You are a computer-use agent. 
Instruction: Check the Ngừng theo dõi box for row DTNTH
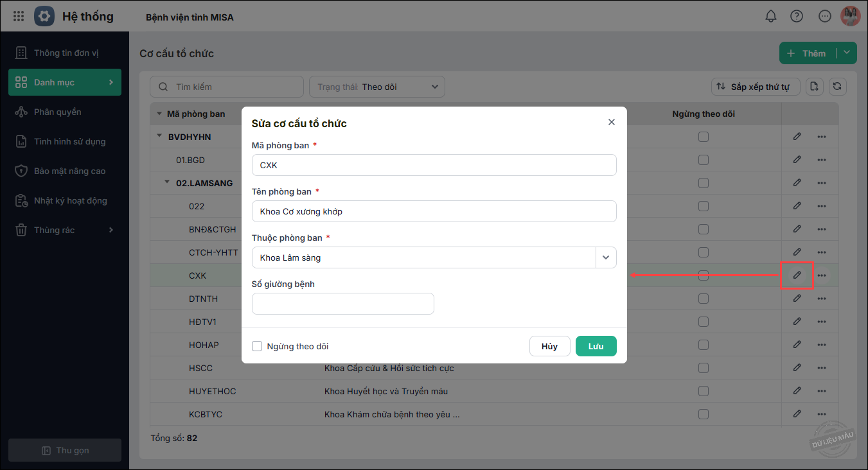coord(704,299)
